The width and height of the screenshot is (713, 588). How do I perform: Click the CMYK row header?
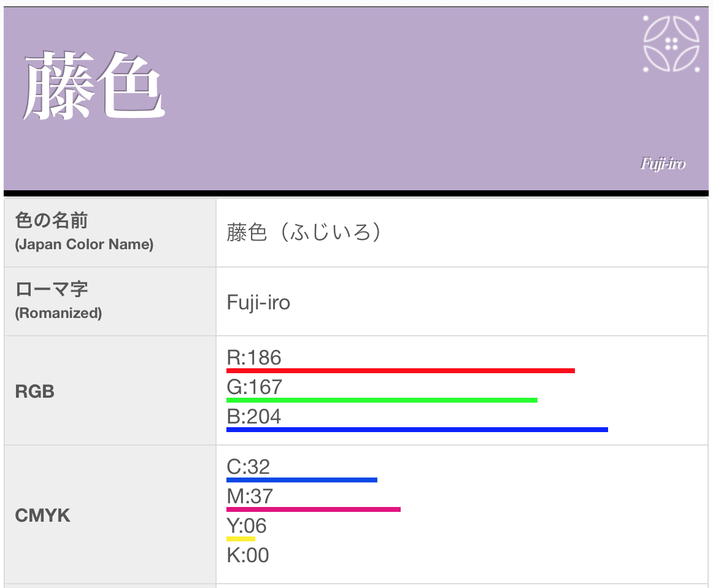point(110,515)
